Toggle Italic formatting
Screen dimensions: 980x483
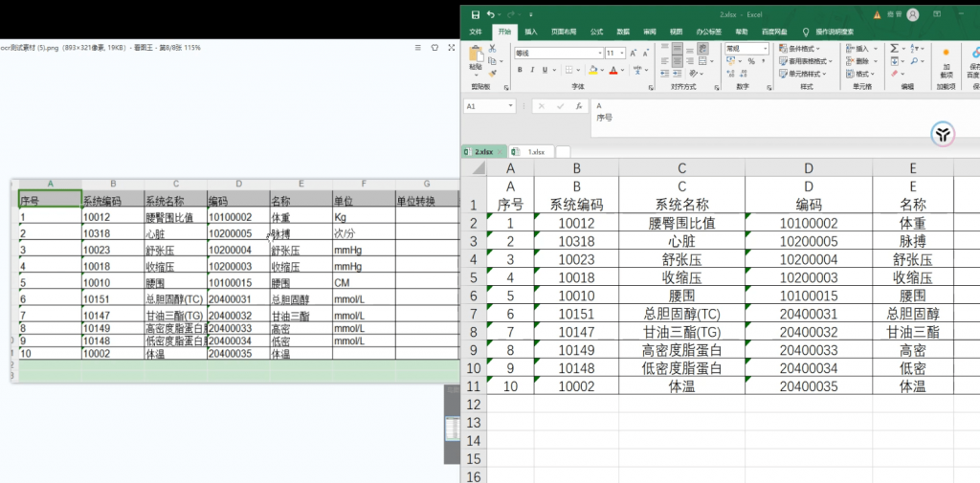[x=532, y=70]
